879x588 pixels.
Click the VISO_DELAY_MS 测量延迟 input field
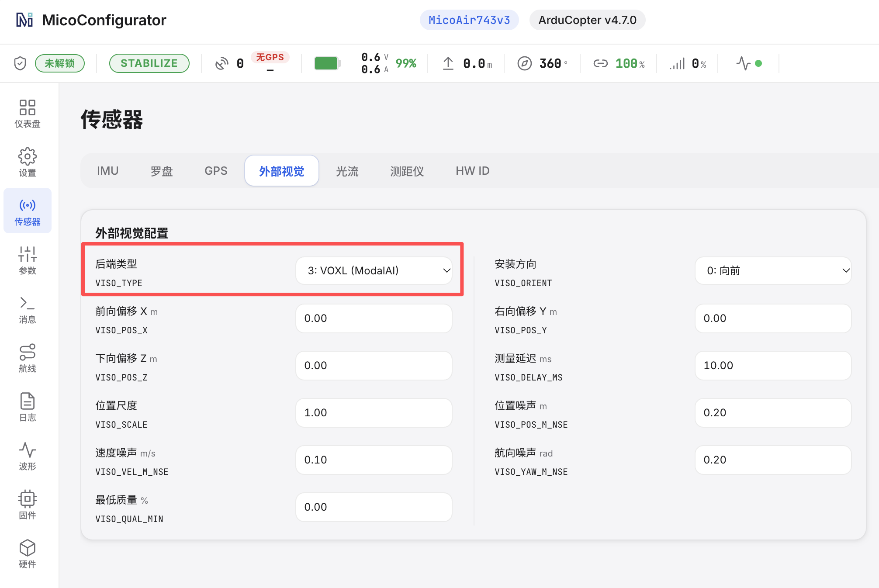(773, 366)
